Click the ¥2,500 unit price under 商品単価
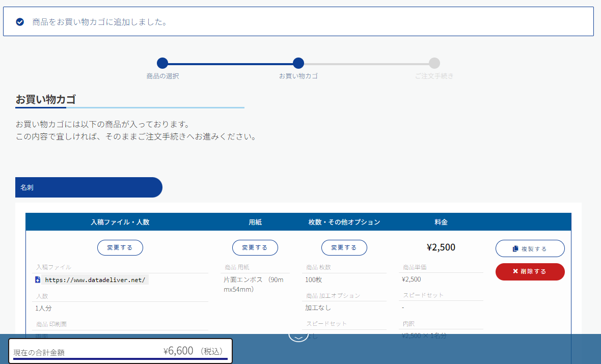 coord(411,279)
